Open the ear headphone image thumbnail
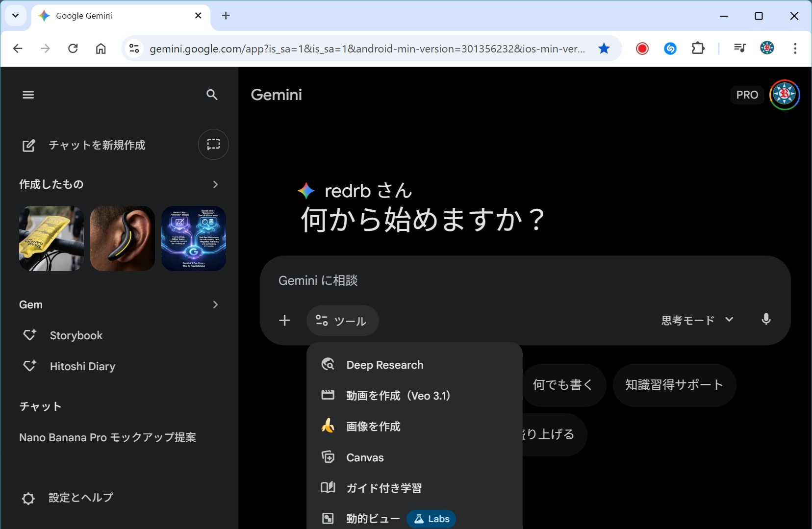Viewport: 812px width, 529px height. tap(123, 239)
